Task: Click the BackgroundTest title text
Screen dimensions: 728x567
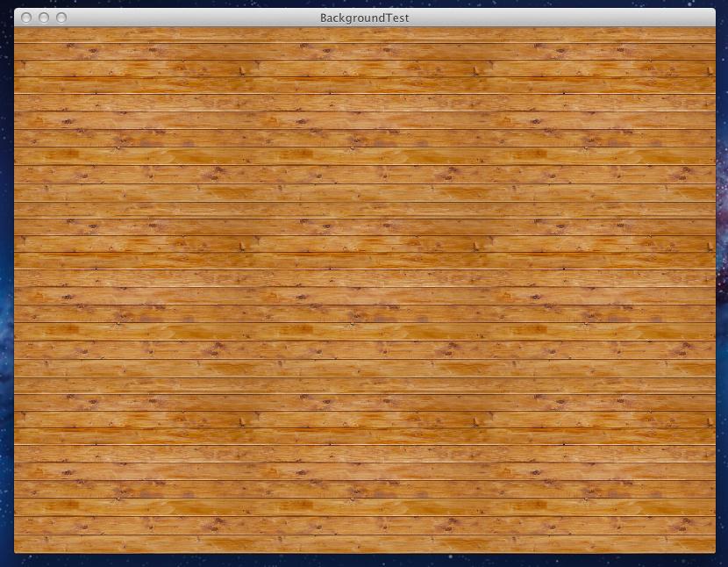Action: point(364,18)
